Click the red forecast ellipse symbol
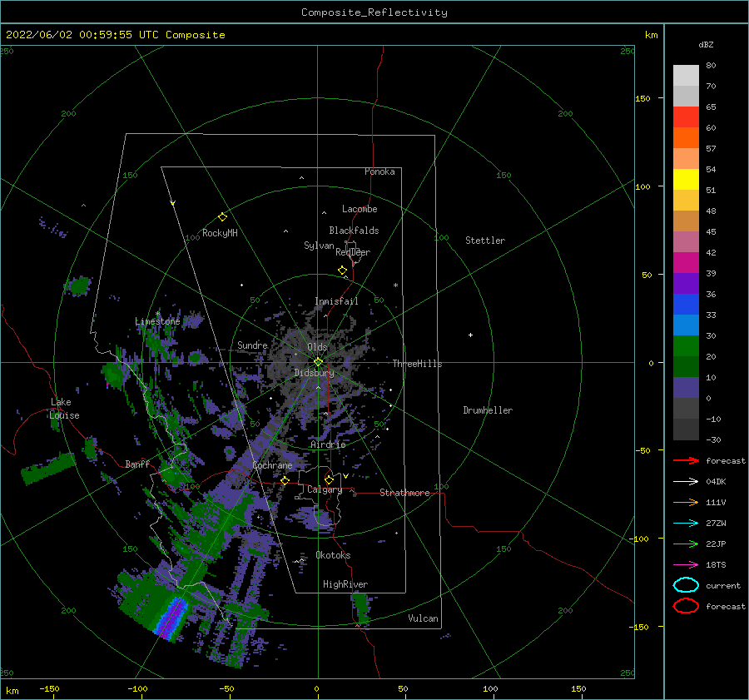This screenshot has height=700, width=749. pos(686,606)
